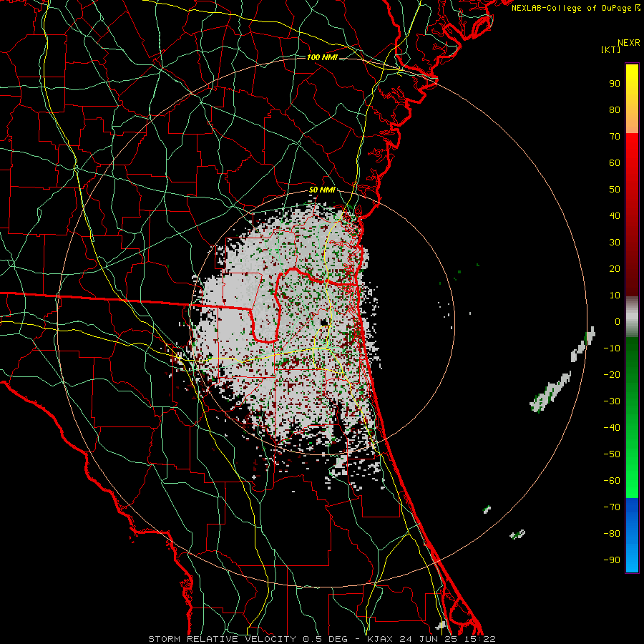Viewport: 644px width, 644px height.
Task: Click the -80 scale label
Action: [612, 534]
